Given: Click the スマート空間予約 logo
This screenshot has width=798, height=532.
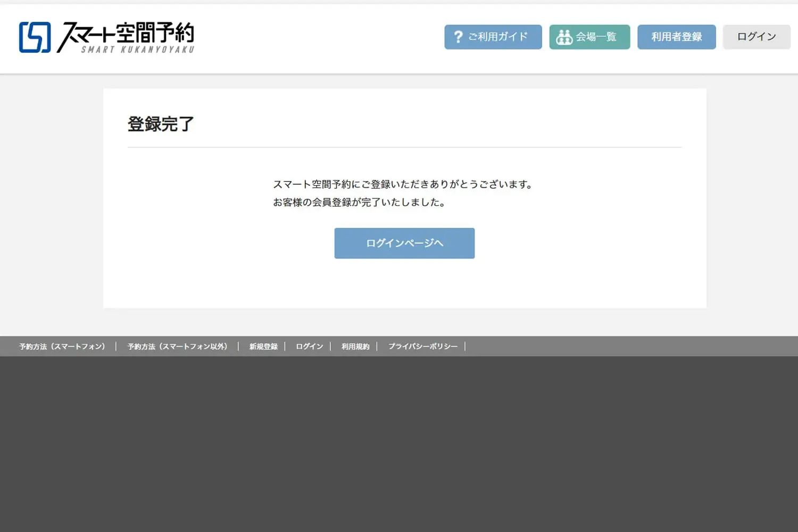Looking at the screenshot, I should coord(106,37).
